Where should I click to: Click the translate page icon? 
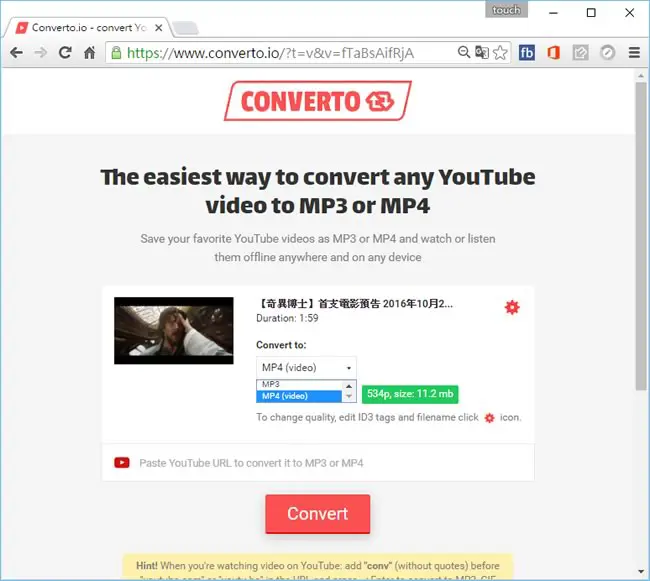coord(482,53)
